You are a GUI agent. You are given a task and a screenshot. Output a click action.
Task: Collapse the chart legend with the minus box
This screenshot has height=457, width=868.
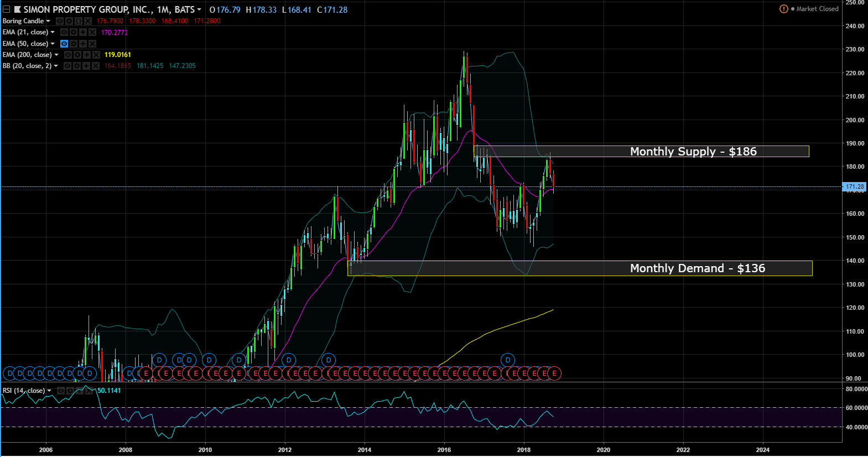click(7, 9)
